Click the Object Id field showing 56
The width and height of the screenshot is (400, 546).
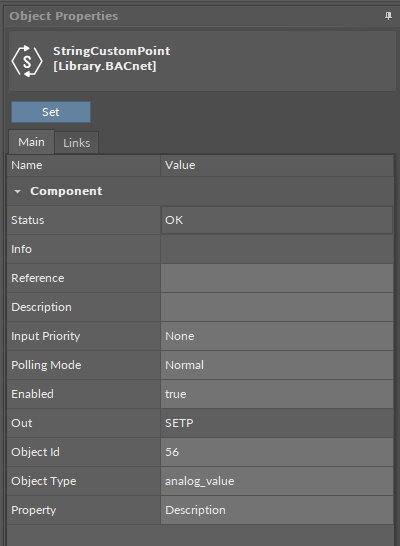click(x=277, y=452)
